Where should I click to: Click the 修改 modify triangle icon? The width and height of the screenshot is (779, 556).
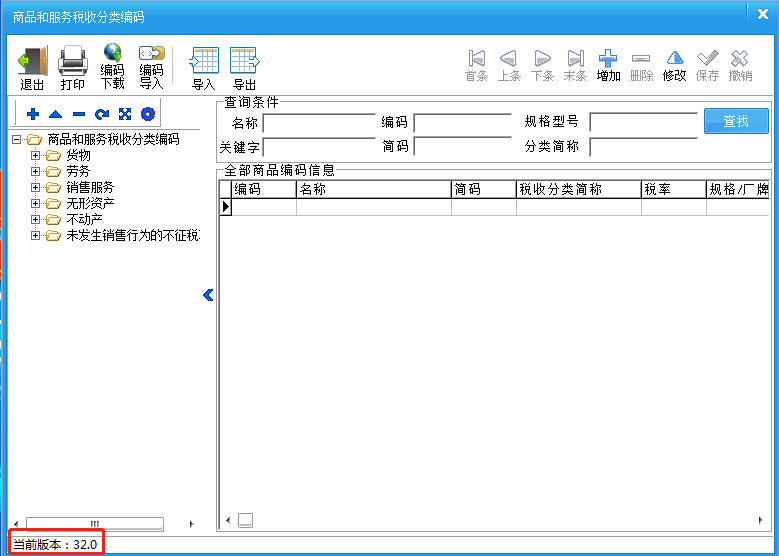click(675, 58)
